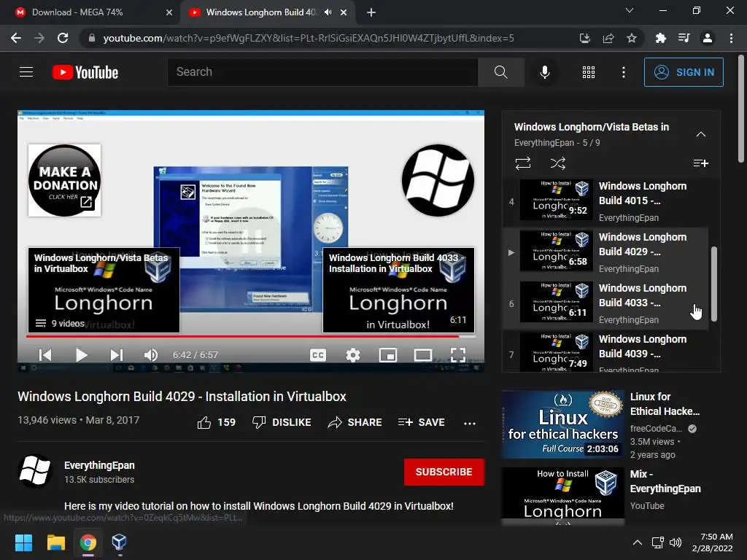This screenshot has height=560, width=747.
Task: Go to YouTube home via logo
Action: (85, 72)
